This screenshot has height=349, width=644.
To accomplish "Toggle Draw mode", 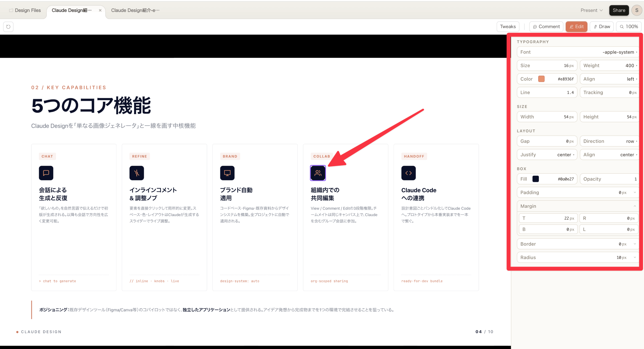I will coord(602,27).
